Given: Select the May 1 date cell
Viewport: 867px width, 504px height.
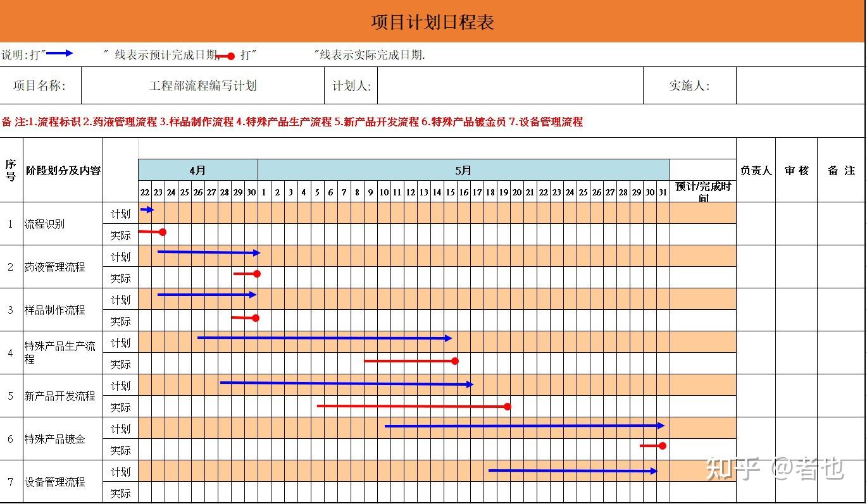Looking at the screenshot, I should 265,192.
